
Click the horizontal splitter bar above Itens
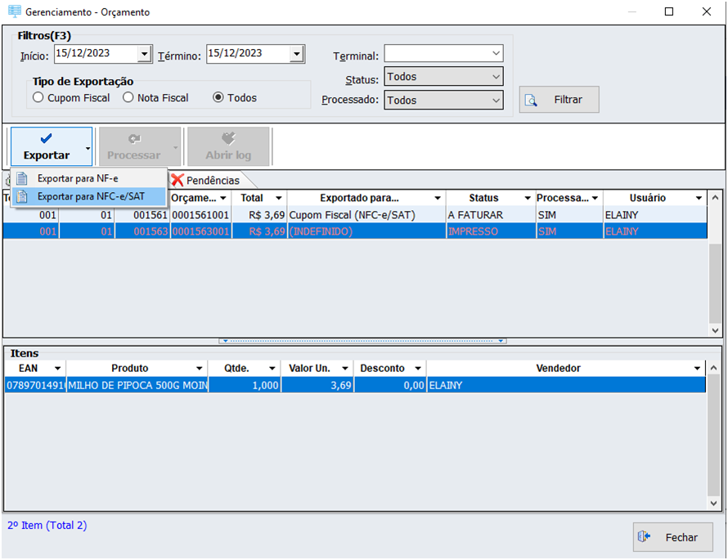click(x=363, y=341)
